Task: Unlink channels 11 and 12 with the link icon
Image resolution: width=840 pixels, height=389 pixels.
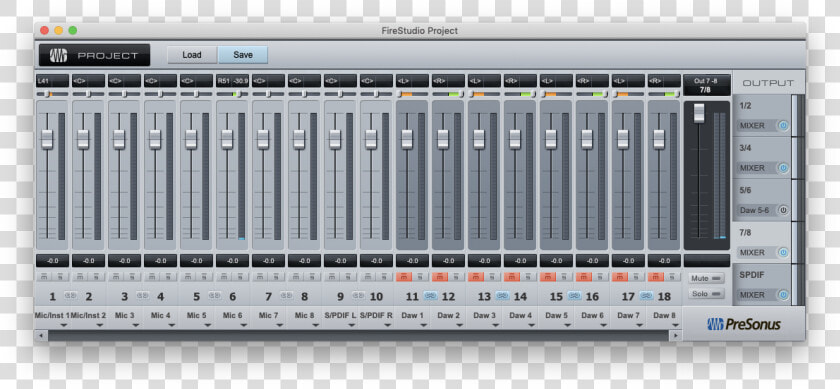Action: click(431, 295)
